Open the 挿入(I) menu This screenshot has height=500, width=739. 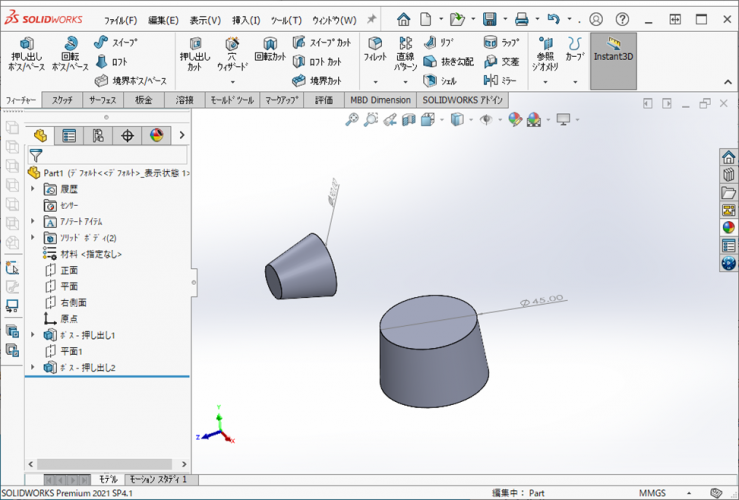point(246,20)
